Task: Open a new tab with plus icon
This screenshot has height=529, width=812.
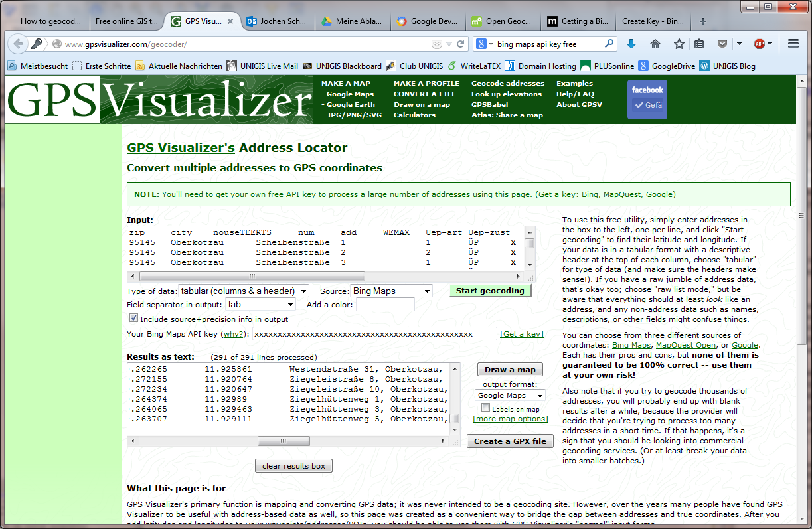Action: point(703,21)
